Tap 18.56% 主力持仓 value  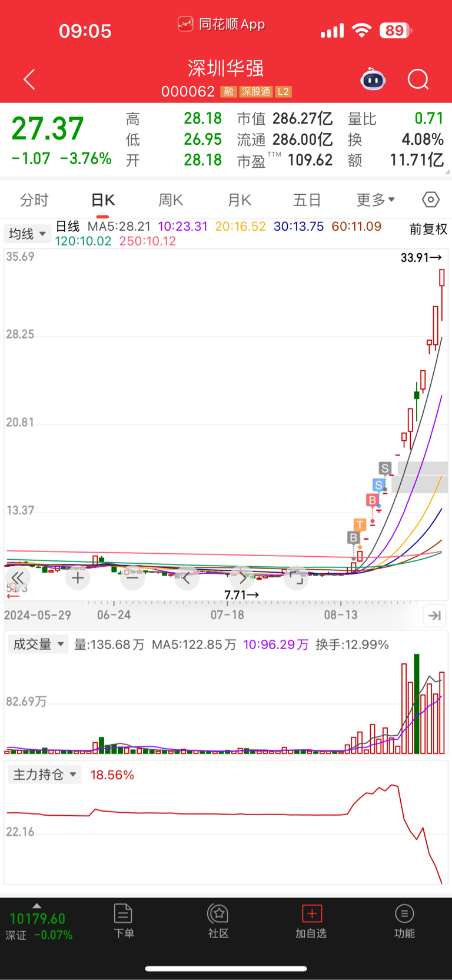(112, 775)
